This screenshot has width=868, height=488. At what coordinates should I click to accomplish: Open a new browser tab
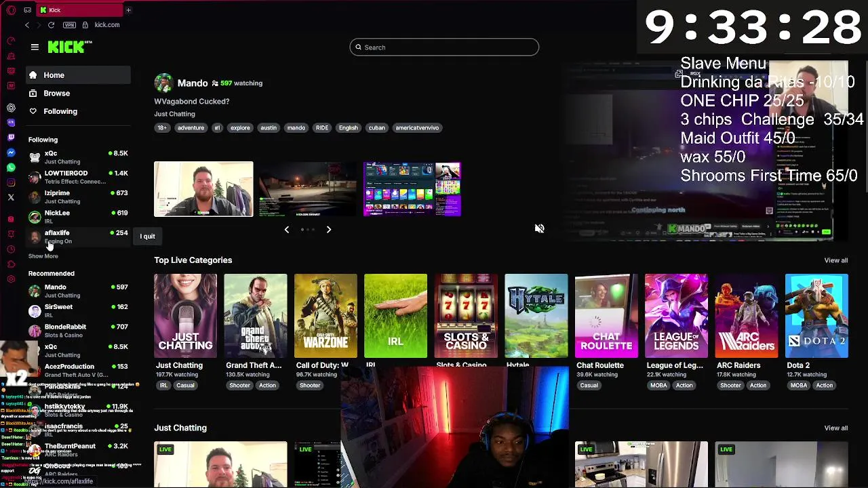(x=128, y=10)
